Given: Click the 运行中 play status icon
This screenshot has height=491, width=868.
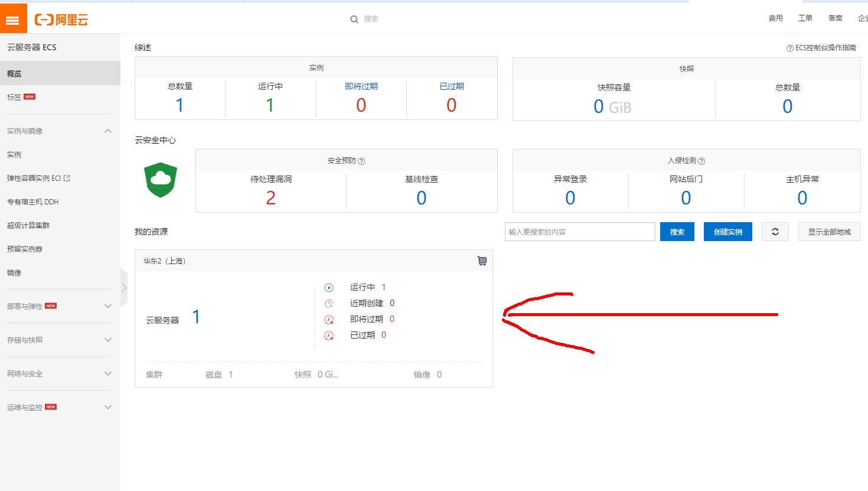Looking at the screenshot, I should (x=329, y=288).
